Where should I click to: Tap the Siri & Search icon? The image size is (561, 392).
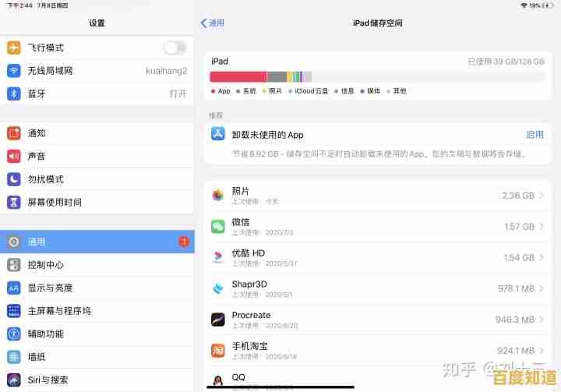coord(13,380)
